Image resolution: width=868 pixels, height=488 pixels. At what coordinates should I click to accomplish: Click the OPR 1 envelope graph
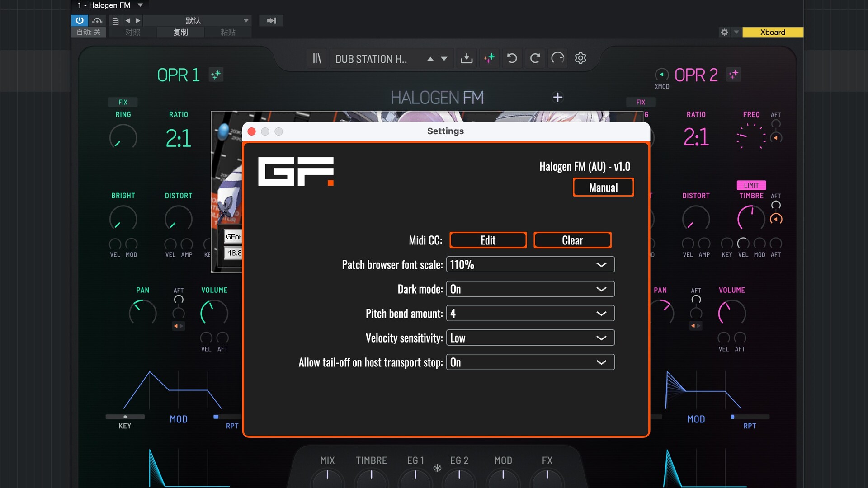(173, 390)
